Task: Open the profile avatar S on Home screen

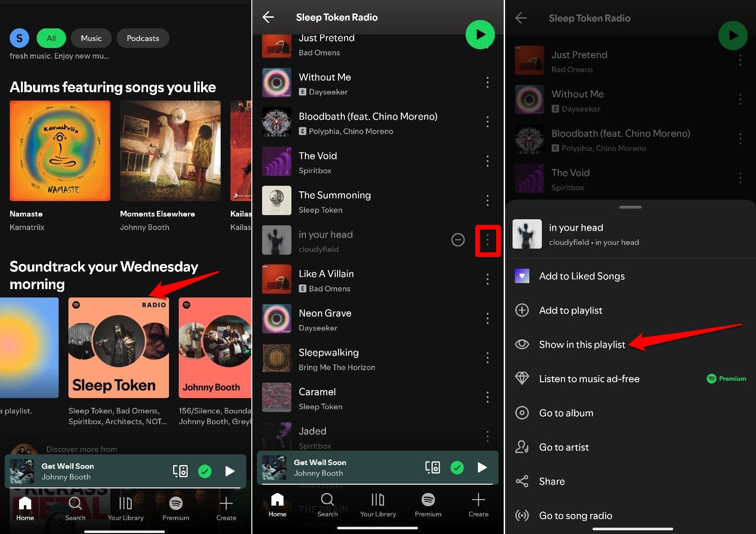Action: click(x=20, y=38)
